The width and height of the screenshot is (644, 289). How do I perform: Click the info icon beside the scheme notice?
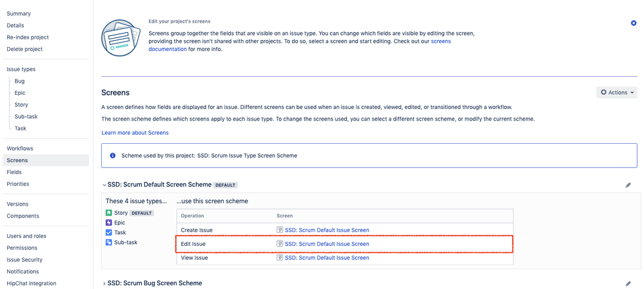point(113,156)
